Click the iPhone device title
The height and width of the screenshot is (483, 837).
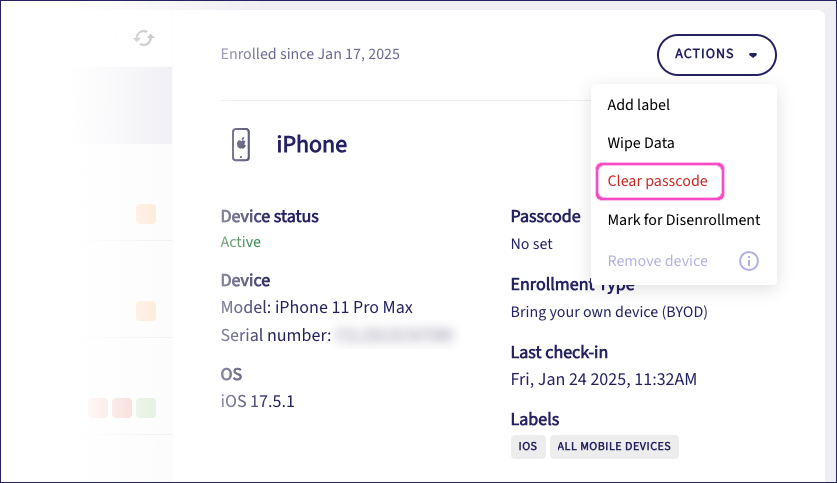(312, 144)
